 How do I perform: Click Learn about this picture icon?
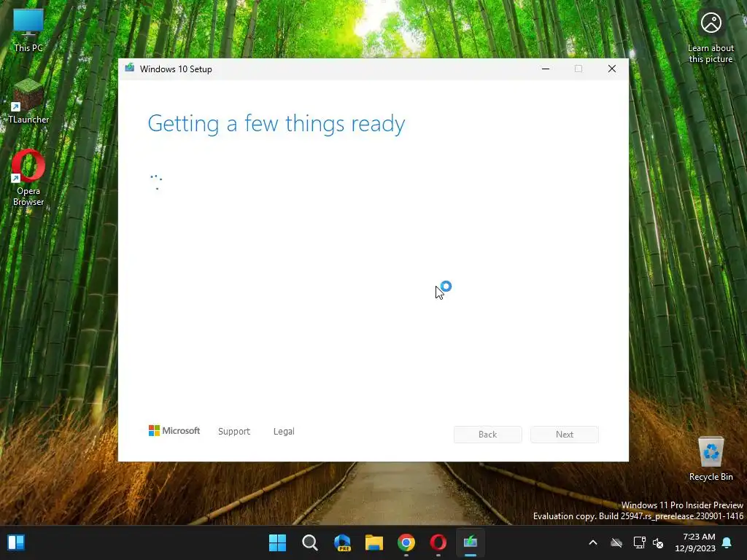(711, 37)
